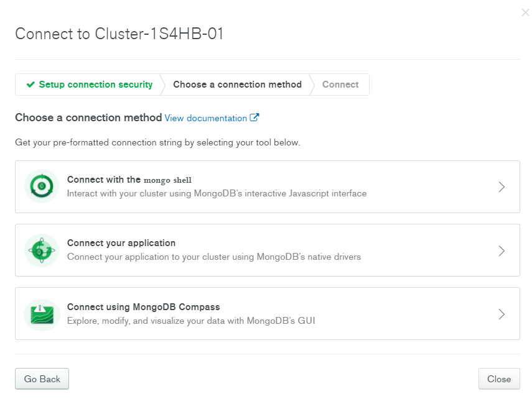Choose Connect using MongoDB Compass title
Viewport: 532px width, 399px height.
coord(144,307)
